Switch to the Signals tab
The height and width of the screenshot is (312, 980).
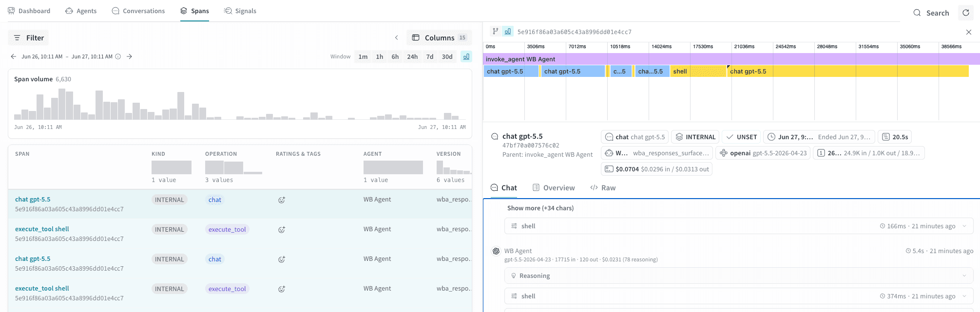click(x=240, y=11)
